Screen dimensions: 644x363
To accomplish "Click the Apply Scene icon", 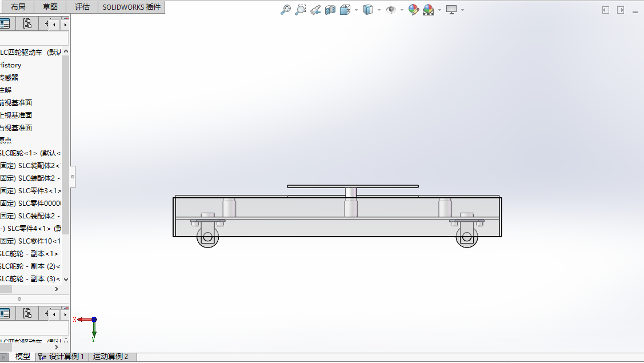I will tap(429, 10).
